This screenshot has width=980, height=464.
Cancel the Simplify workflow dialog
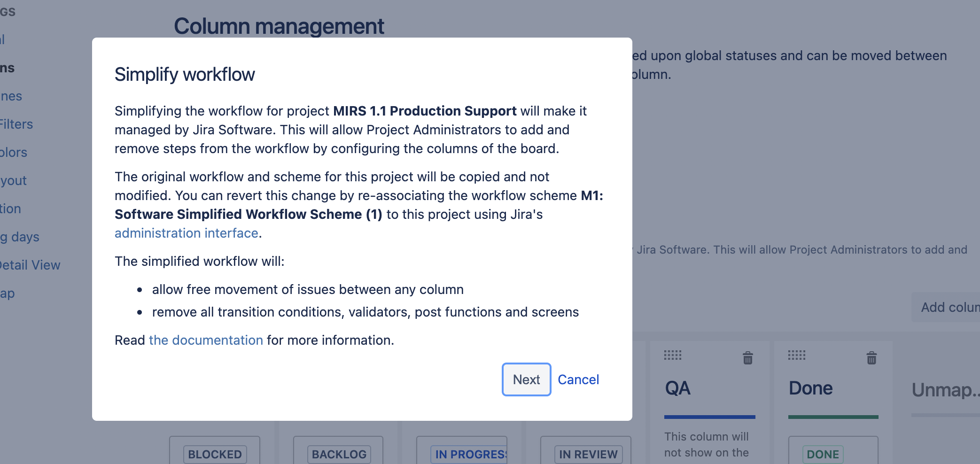tap(578, 379)
